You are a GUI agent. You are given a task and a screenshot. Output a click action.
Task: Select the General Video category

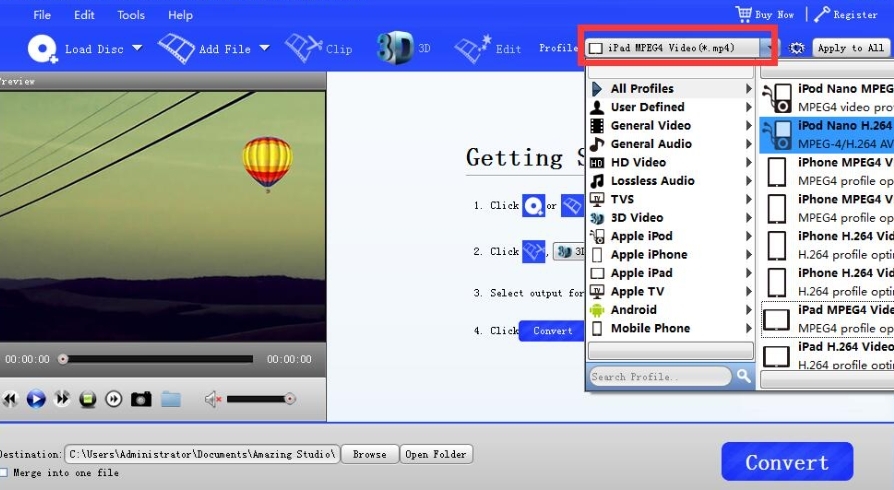tap(671, 125)
